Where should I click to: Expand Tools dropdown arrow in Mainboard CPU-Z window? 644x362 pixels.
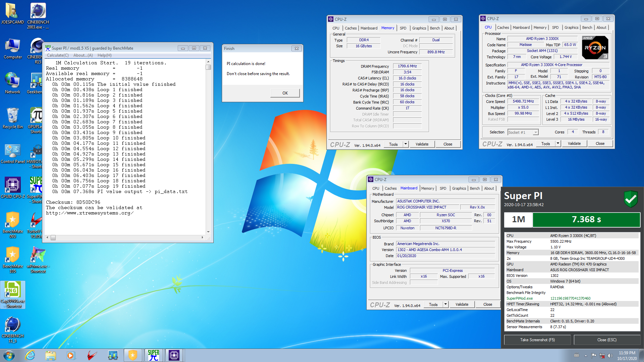pyautogui.click(x=445, y=304)
